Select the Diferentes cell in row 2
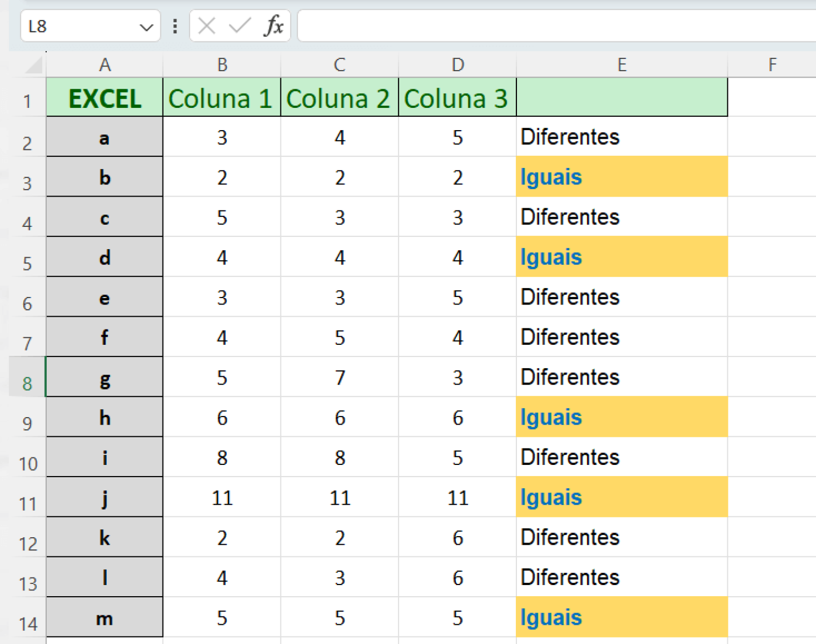816x644 pixels. (622, 137)
